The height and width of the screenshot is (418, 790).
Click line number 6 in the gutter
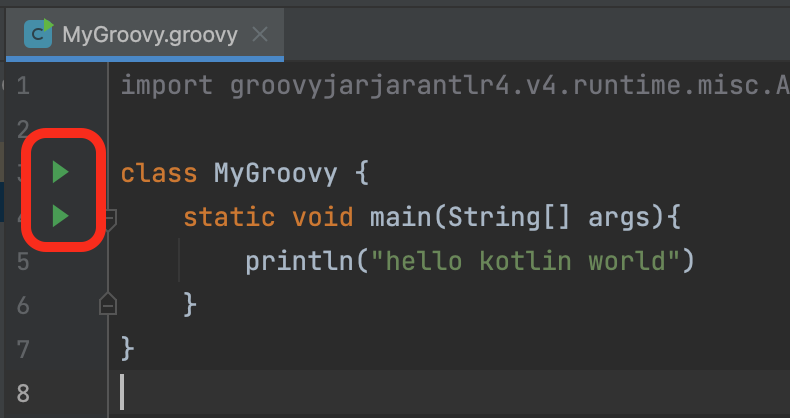23,306
